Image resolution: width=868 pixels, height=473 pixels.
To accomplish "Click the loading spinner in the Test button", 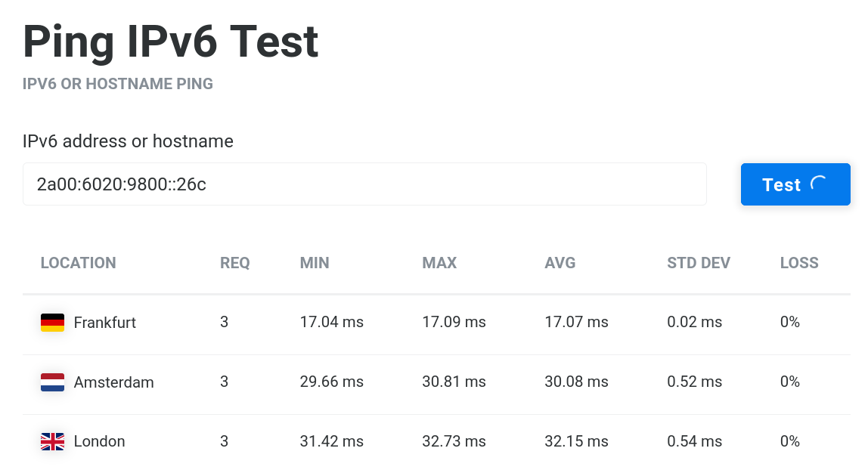I will tap(819, 184).
